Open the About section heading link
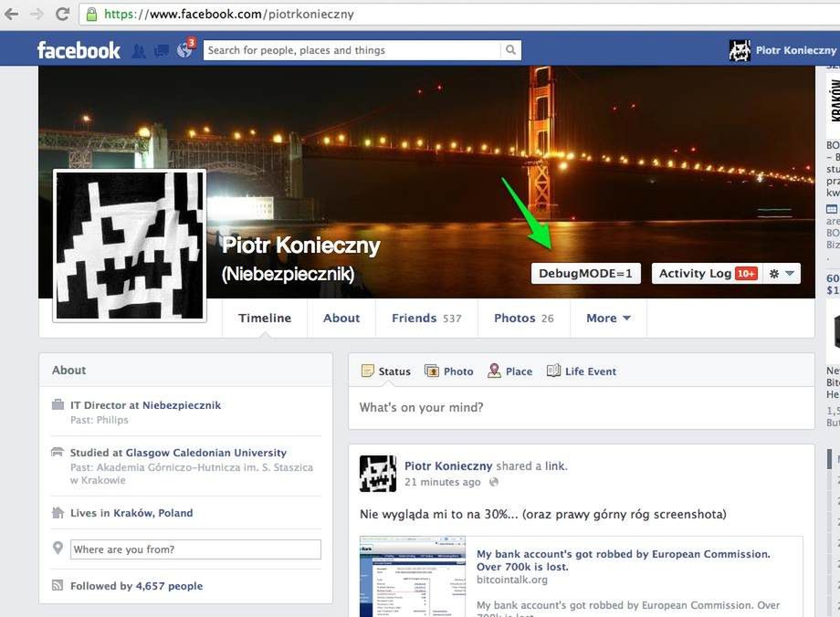Image resolution: width=840 pixels, height=617 pixels. [68, 370]
